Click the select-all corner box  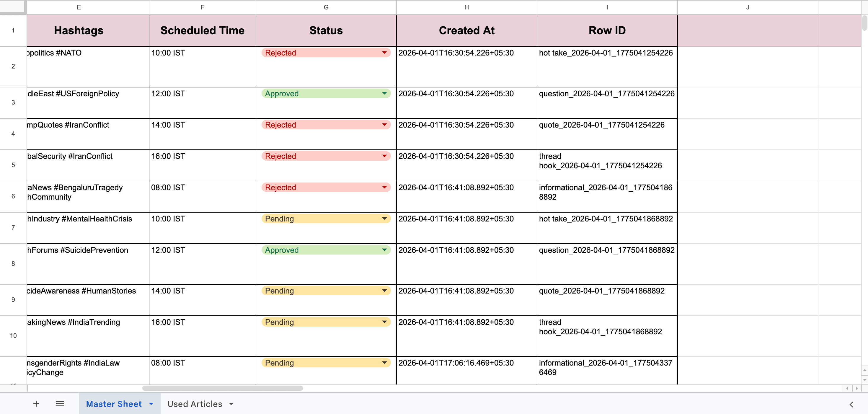pos(13,7)
